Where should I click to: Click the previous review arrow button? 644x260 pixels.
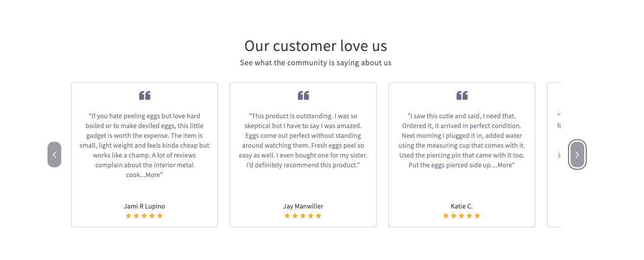point(54,155)
